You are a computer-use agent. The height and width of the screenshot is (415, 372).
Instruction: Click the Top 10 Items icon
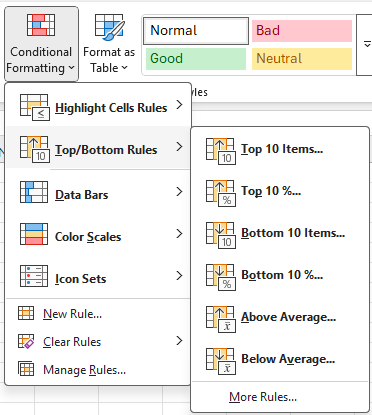pos(221,151)
